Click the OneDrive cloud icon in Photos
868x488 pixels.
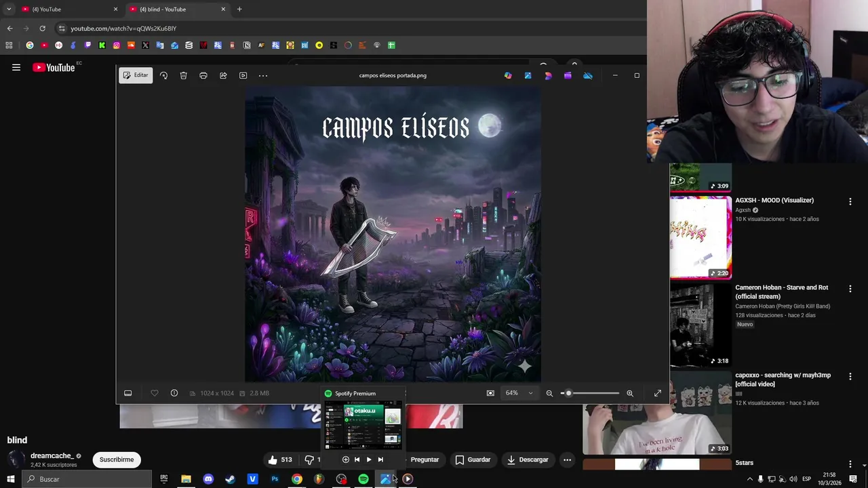tap(588, 75)
